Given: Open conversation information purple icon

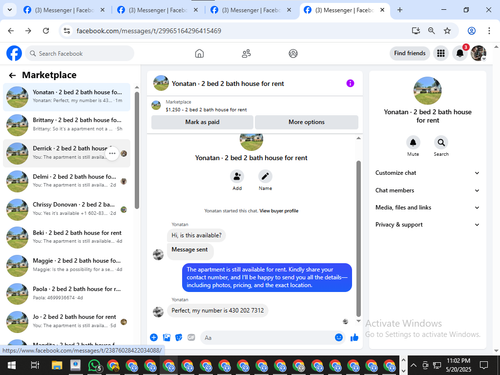Looking at the screenshot, I should [x=350, y=83].
